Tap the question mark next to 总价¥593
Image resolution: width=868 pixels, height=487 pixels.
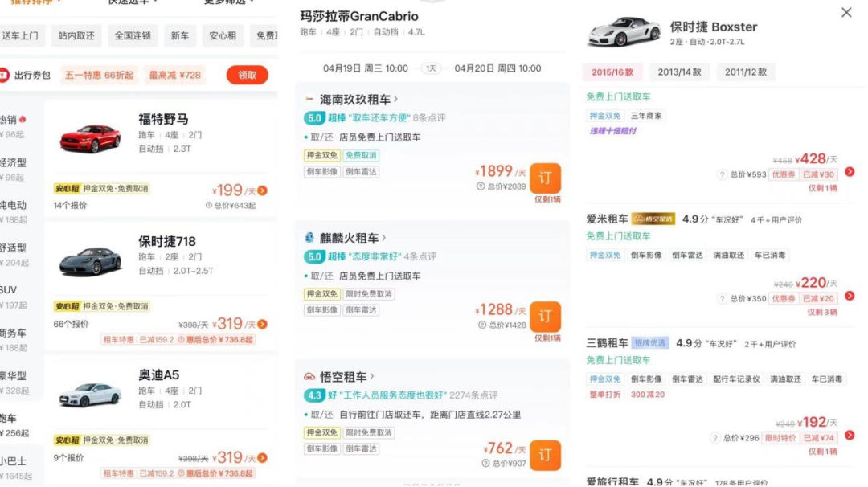click(x=722, y=174)
